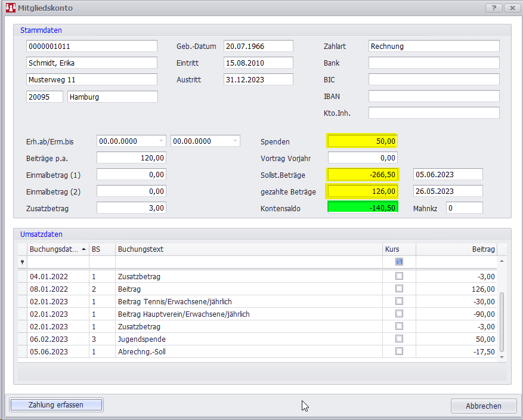Image resolution: width=523 pixels, height=420 pixels.
Task: Check Kurs box for Jugendspende row
Action: (399, 339)
